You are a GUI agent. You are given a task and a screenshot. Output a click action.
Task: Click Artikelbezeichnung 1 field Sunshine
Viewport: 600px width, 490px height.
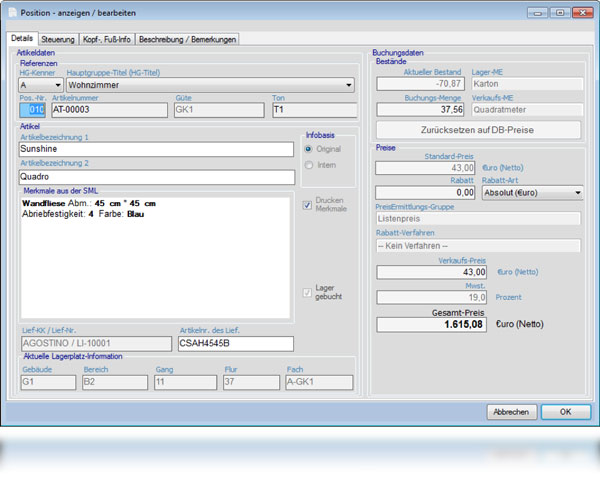156,149
